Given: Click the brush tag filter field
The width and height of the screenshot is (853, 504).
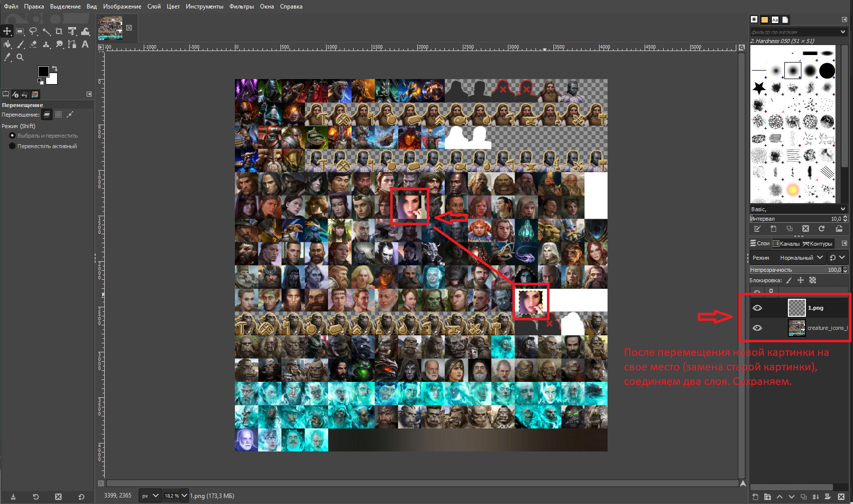Looking at the screenshot, I should (x=794, y=32).
